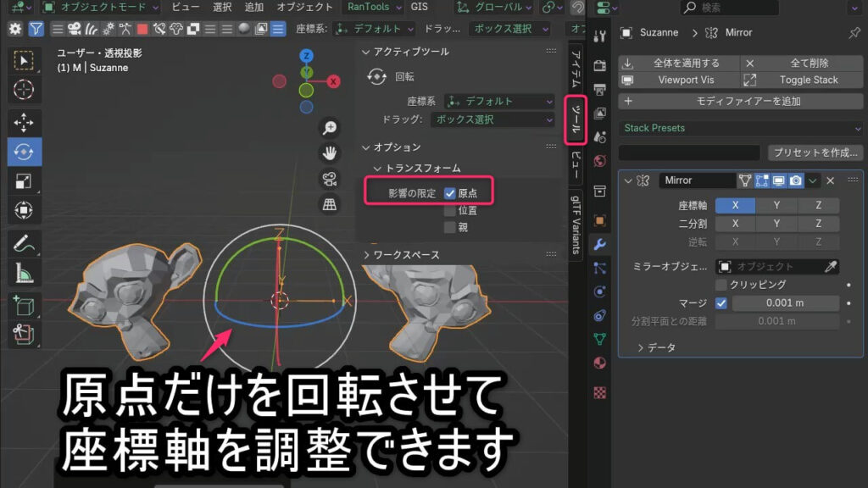Select the Scale tool in left toolbar
Screen dimensions: 868x488
[x=24, y=180]
